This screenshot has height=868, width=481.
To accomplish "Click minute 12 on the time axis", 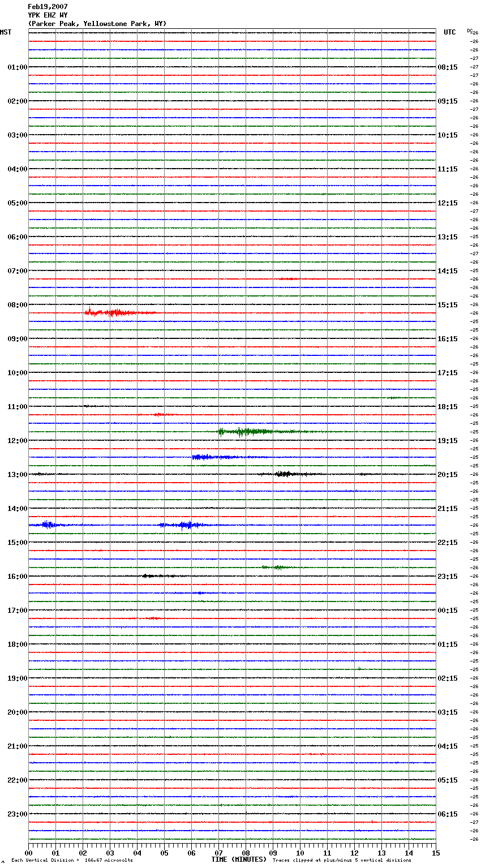I will point(355,853).
